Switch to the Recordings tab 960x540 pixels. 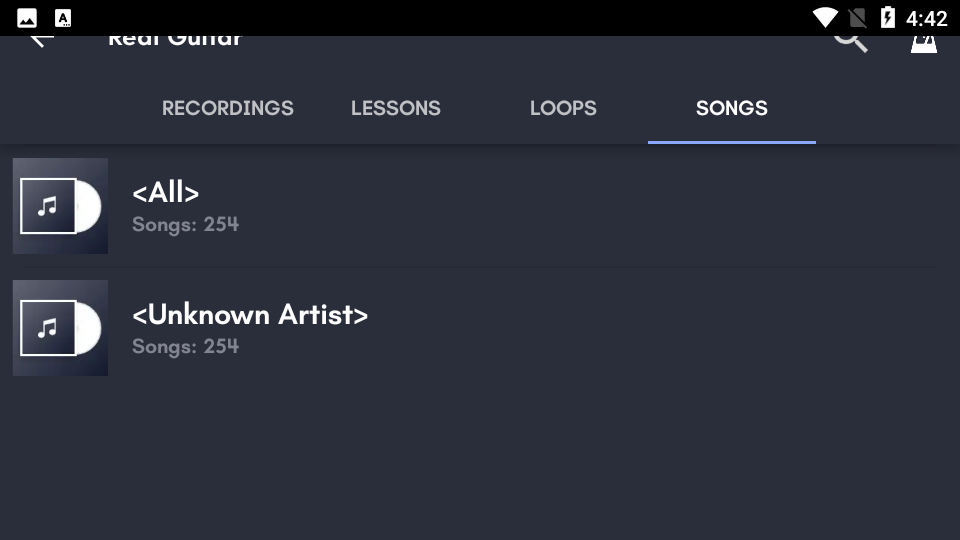(x=228, y=108)
